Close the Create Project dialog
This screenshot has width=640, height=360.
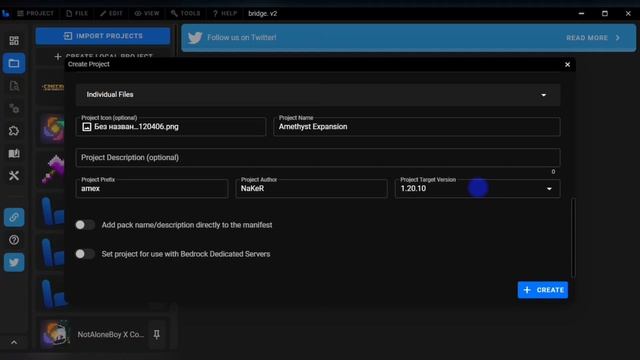(x=567, y=64)
